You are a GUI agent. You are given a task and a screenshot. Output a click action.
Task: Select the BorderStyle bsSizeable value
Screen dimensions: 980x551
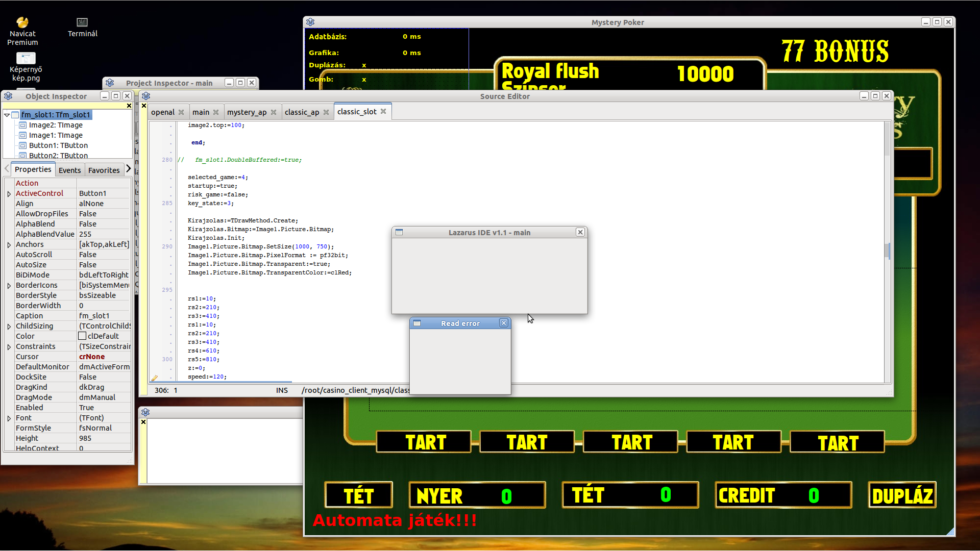click(x=104, y=295)
